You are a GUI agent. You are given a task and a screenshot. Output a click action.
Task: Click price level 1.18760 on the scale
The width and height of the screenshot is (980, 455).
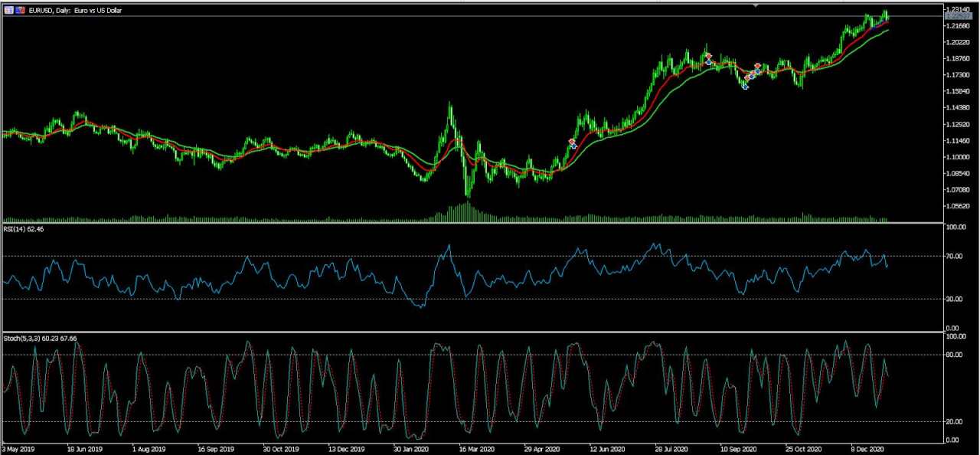point(957,58)
